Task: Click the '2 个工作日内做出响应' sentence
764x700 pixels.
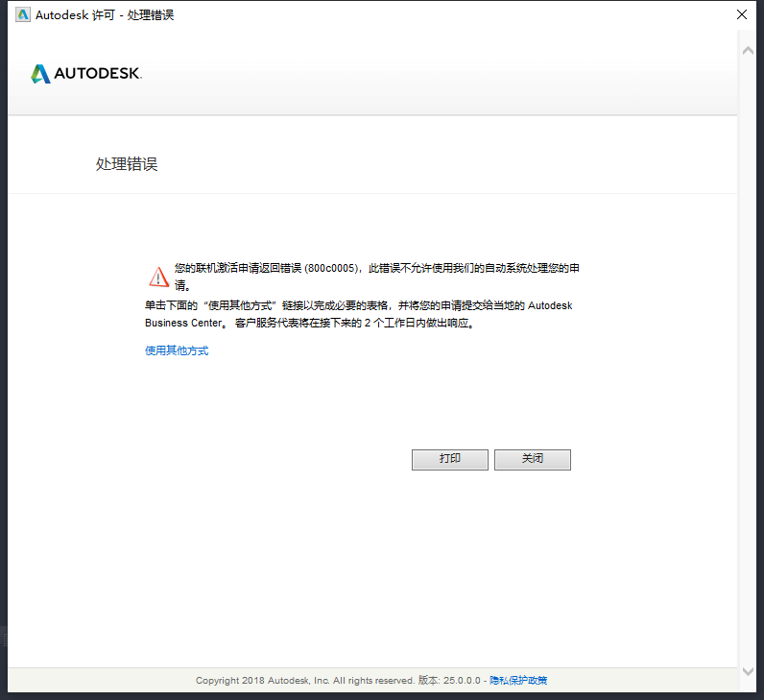Action: (x=415, y=324)
